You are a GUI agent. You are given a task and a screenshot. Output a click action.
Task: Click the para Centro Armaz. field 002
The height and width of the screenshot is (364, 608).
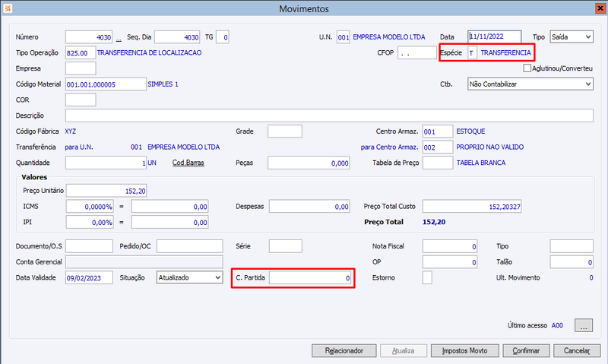pyautogui.click(x=438, y=147)
